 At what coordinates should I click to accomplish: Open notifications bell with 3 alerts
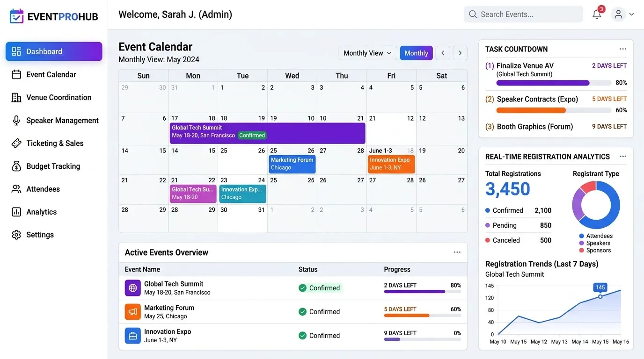tap(597, 14)
